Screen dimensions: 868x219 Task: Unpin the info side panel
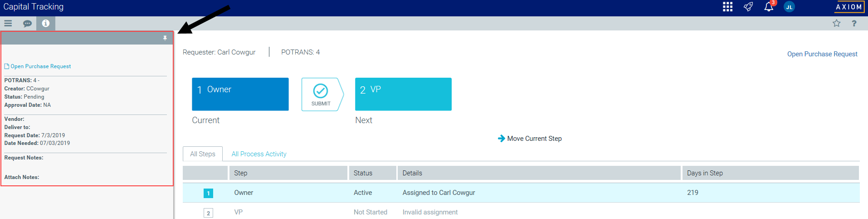tap(165, 38)
